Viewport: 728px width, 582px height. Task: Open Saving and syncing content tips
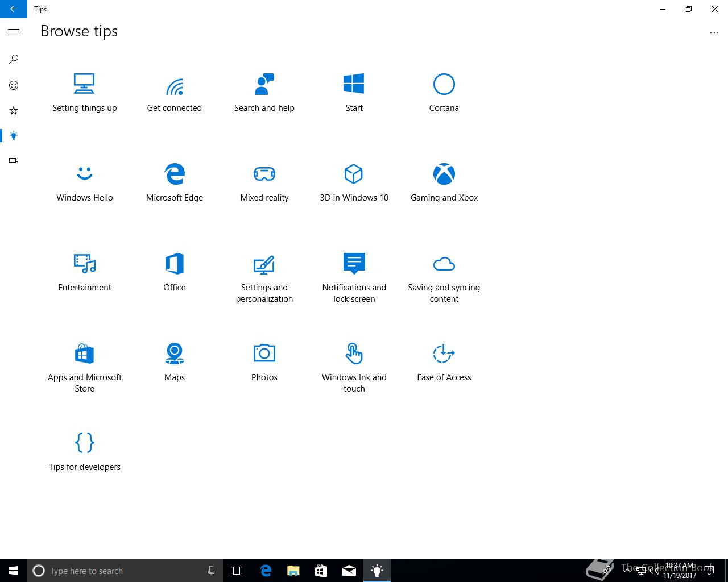pyautogui.click(x=444, y=278)
